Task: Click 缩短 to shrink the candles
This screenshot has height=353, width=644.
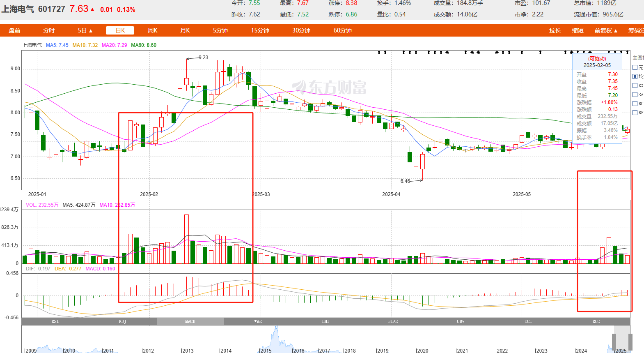Action: click(x=578, y=30)
